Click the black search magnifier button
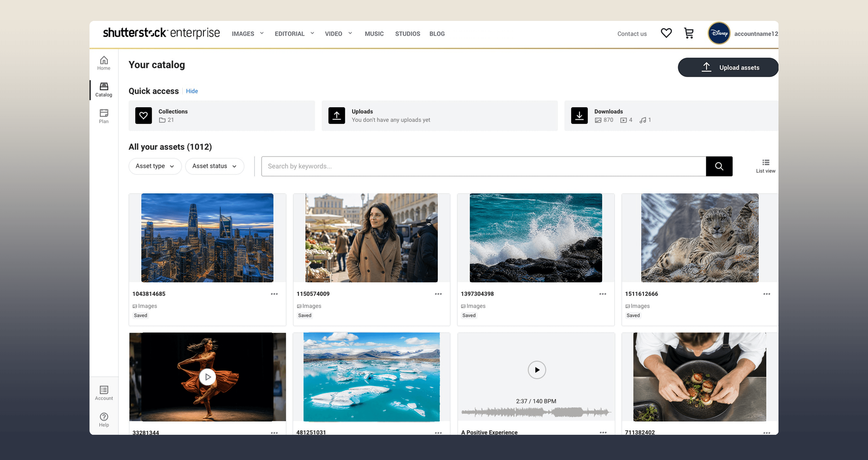 pyautogui.click(x=719, y=166)
